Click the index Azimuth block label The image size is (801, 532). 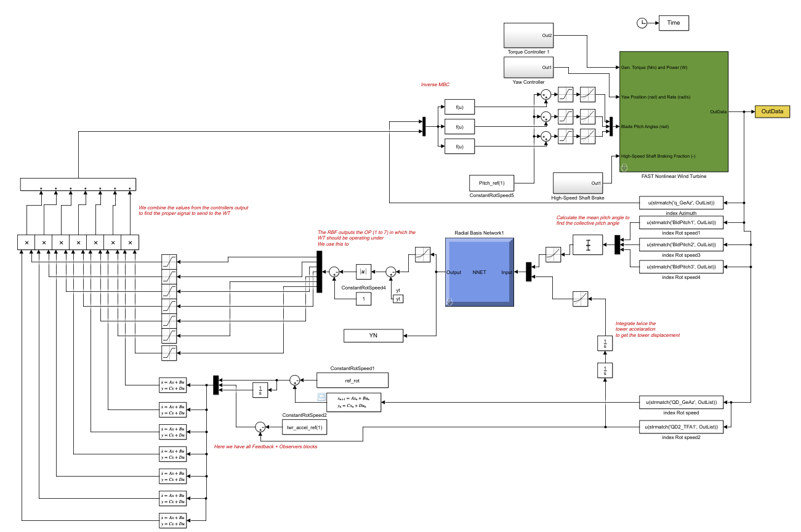pos(681,213)
